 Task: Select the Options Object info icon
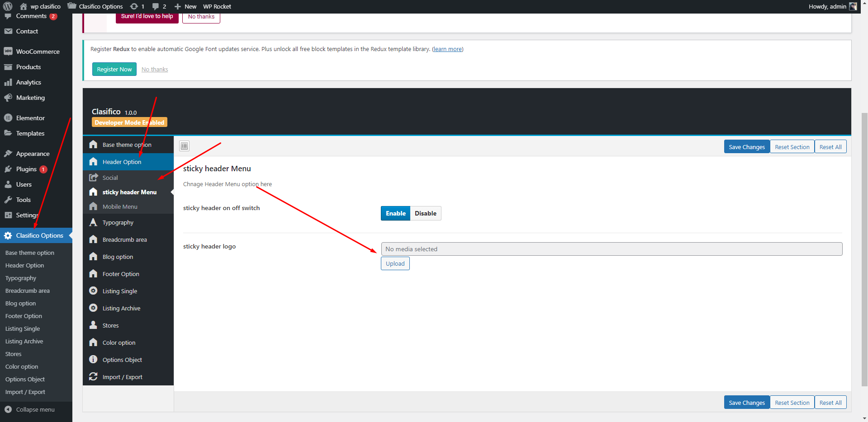(93, 360)
